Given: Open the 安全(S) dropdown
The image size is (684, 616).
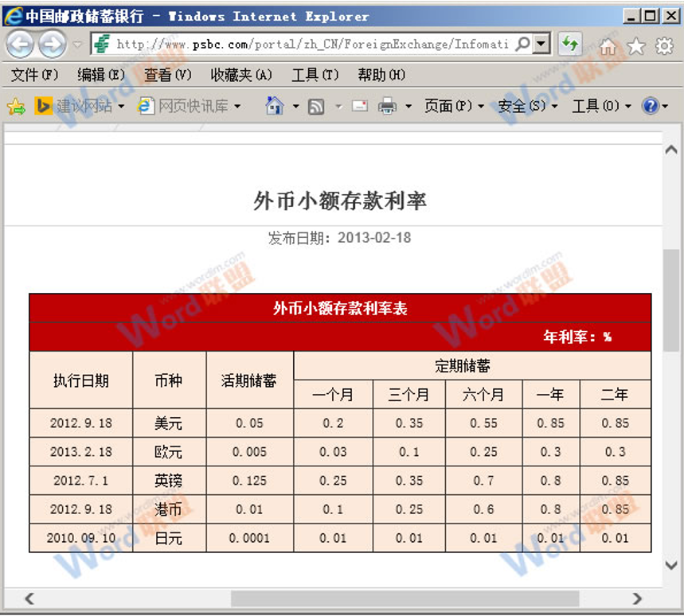Looking at the screenshot, I should pyautogui.click(x=523, y=105).
